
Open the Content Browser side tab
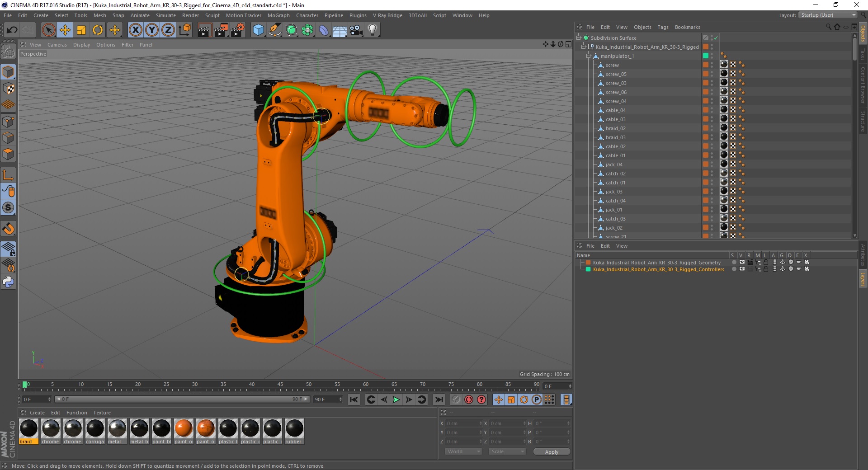pos(863,85)
